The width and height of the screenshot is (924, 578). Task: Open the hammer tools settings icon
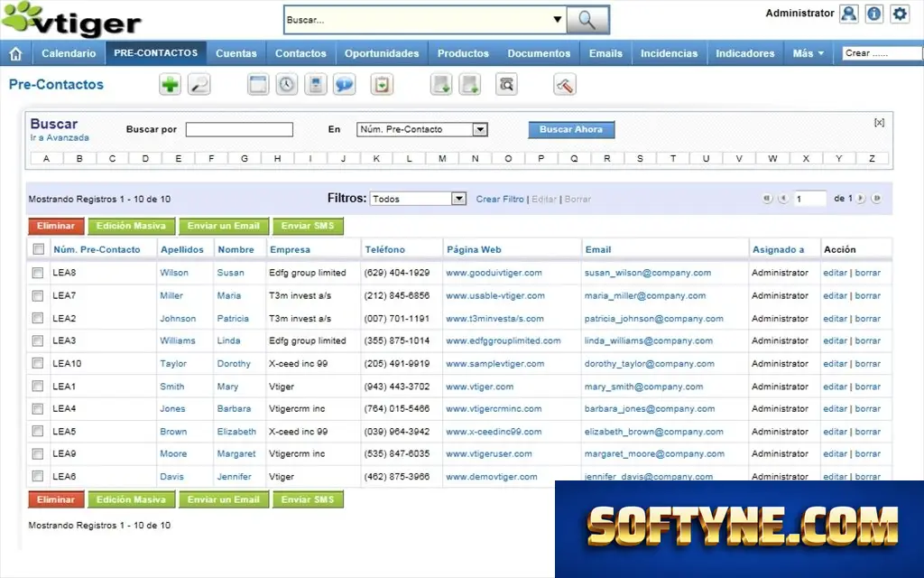[x=565, y=84]
